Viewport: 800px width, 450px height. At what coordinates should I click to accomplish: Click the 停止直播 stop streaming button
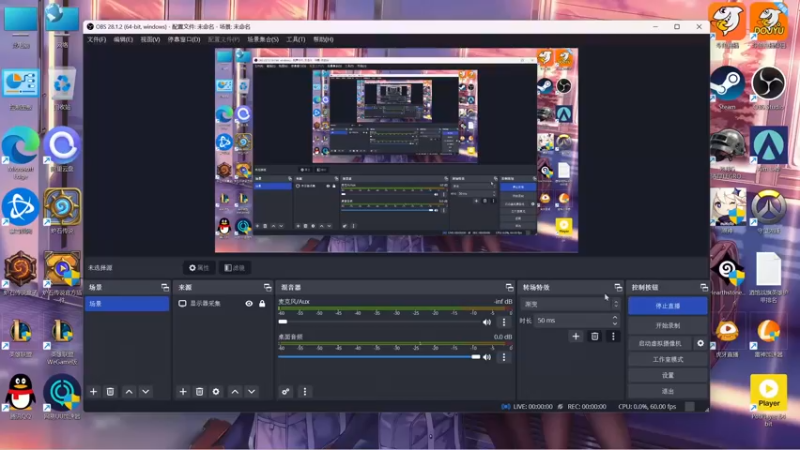(668, 306)
